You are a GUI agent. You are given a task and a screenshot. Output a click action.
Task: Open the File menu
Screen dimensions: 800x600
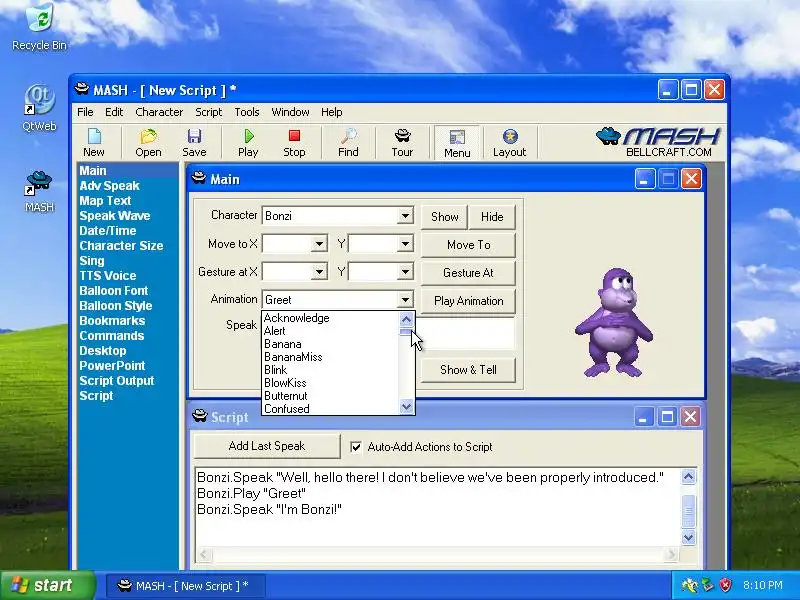tap(85, 112)
